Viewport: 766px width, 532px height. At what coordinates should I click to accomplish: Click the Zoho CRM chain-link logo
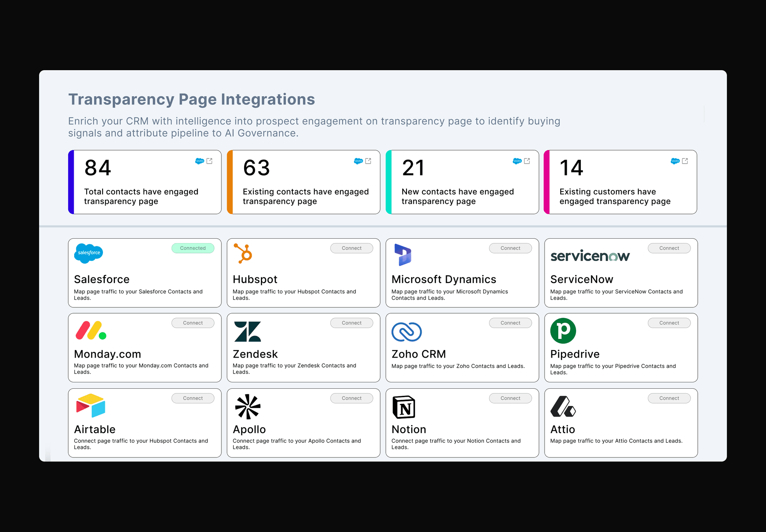pos(407,332)
